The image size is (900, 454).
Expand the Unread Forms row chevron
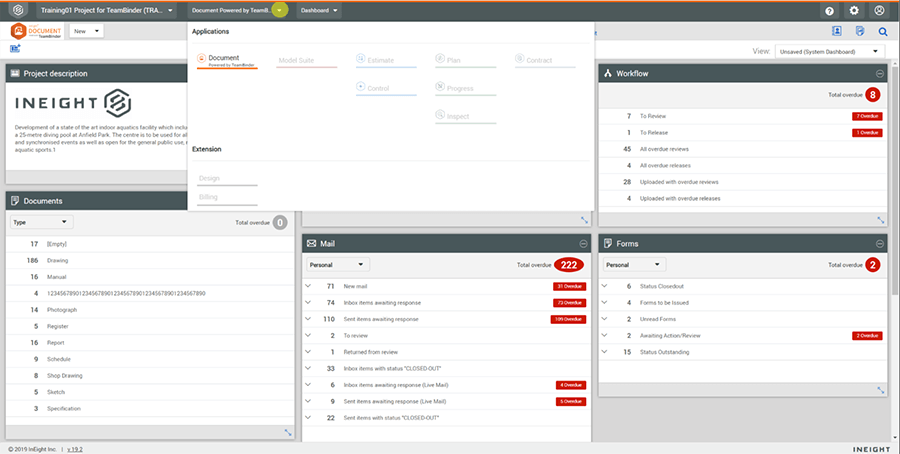[x=604, y=319]
